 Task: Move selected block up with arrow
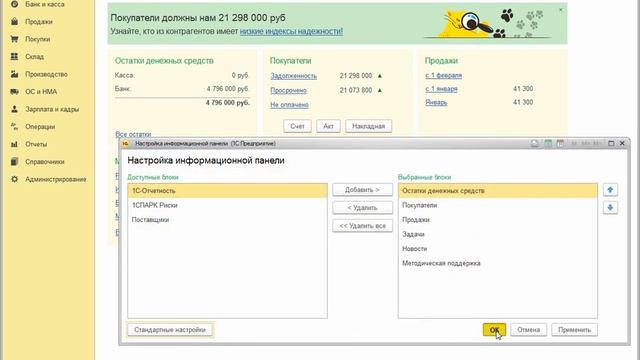click(x=610, y=190)
